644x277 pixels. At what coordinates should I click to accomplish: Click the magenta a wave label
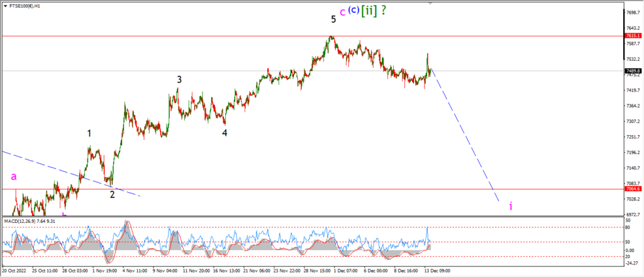click(x=14, y=177)
